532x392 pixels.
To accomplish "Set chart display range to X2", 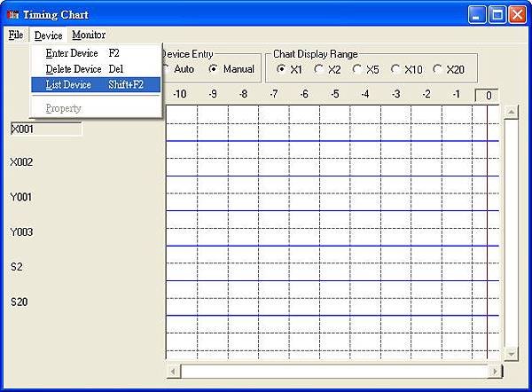I will tap(327, 69).
